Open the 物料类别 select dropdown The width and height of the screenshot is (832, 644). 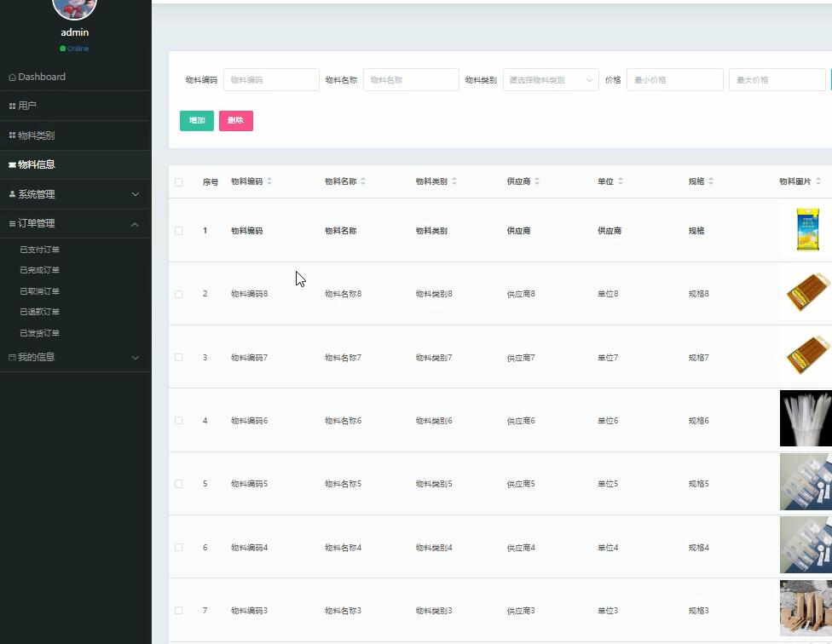click(x=551, y=80)
